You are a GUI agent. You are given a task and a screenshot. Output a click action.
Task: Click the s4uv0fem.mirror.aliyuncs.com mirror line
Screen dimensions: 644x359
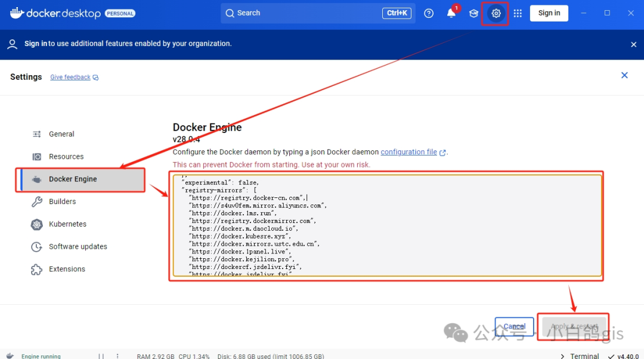258,205
